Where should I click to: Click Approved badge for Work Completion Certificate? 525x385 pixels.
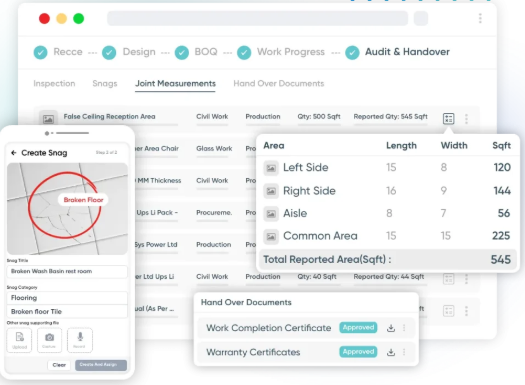358,327
